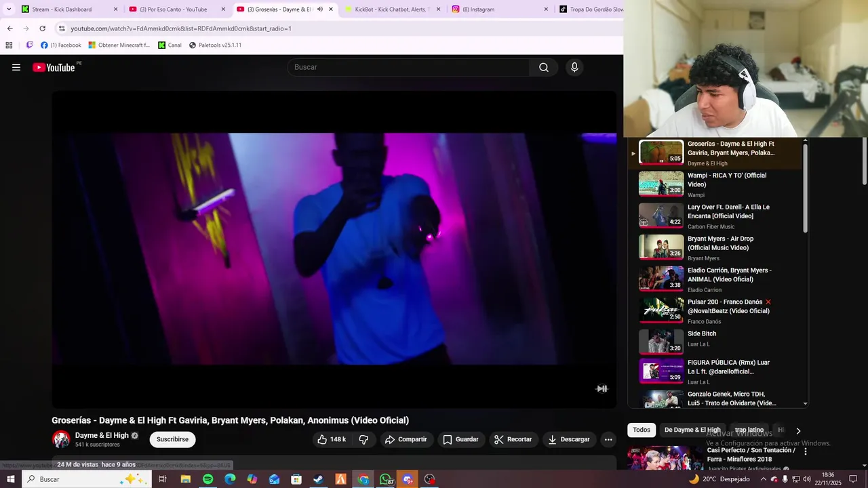Switch to Por Eso Canto - YouTube tab
Image resolution: width=868 pixels, height=488 pixels.
178,9
